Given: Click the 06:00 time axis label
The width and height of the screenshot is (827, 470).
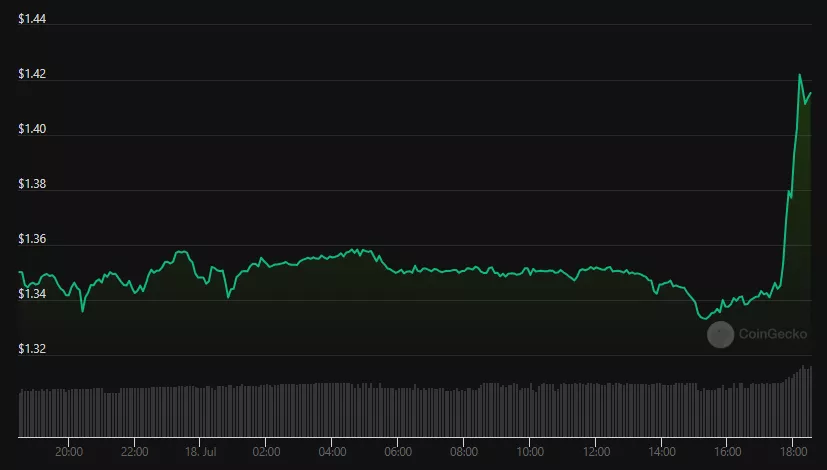Looking at the screenshot, I should [398, 452].
